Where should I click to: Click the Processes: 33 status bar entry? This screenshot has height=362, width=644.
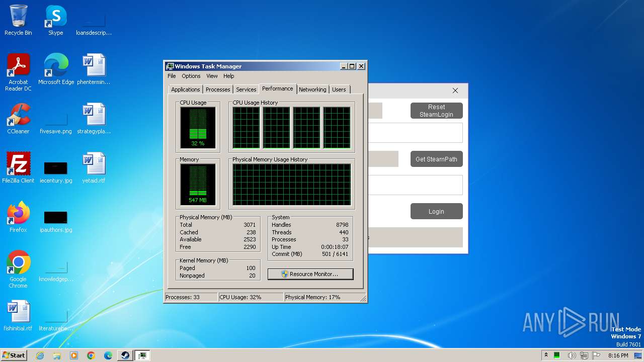coord(191,297)
